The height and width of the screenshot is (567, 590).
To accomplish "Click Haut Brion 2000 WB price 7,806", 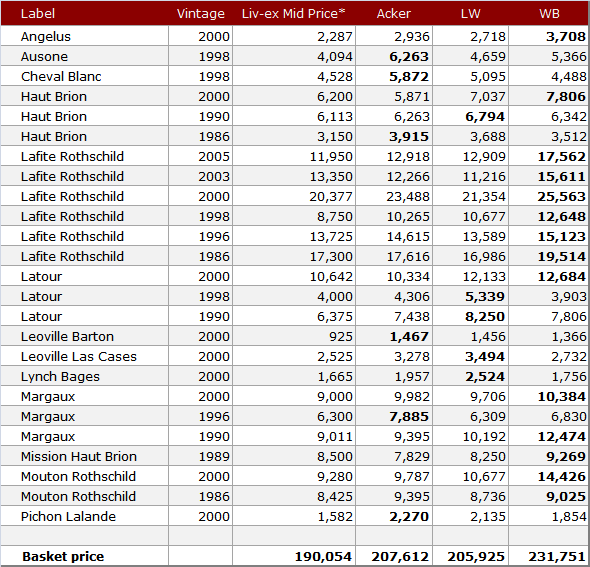I will coord(566,96).
